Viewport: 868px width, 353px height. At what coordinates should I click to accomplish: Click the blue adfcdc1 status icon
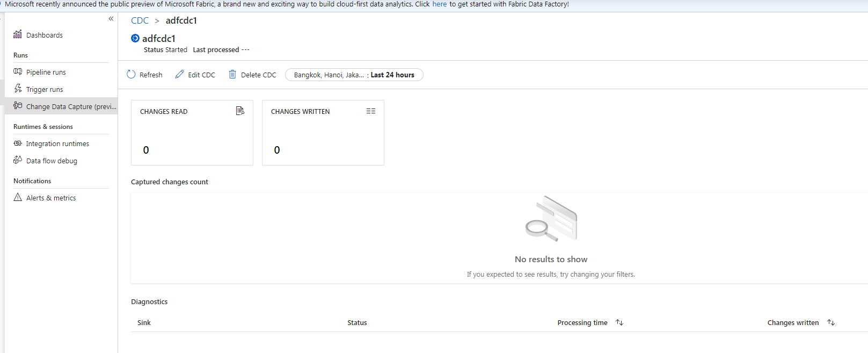(135, 38)
